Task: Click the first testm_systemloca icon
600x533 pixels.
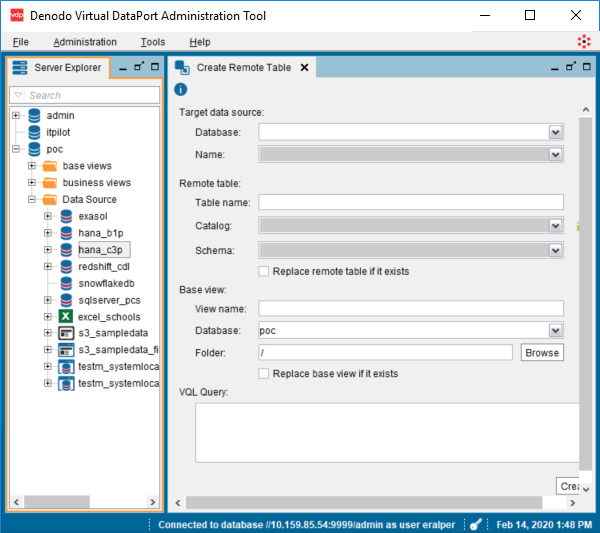Action: [66, 367]
